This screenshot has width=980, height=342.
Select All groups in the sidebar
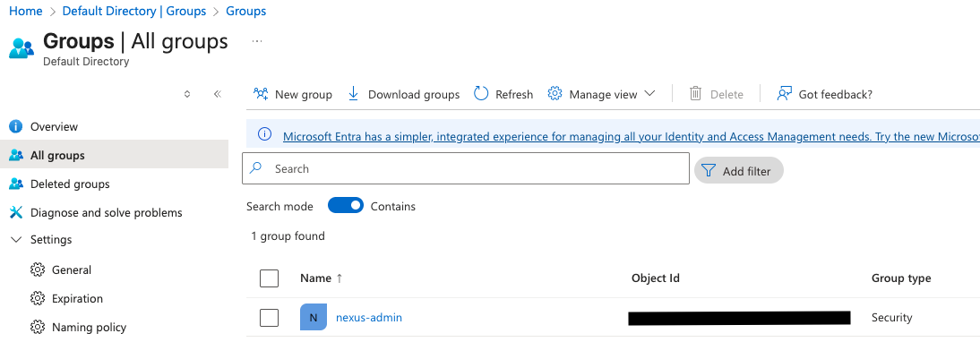pos(115,156)
